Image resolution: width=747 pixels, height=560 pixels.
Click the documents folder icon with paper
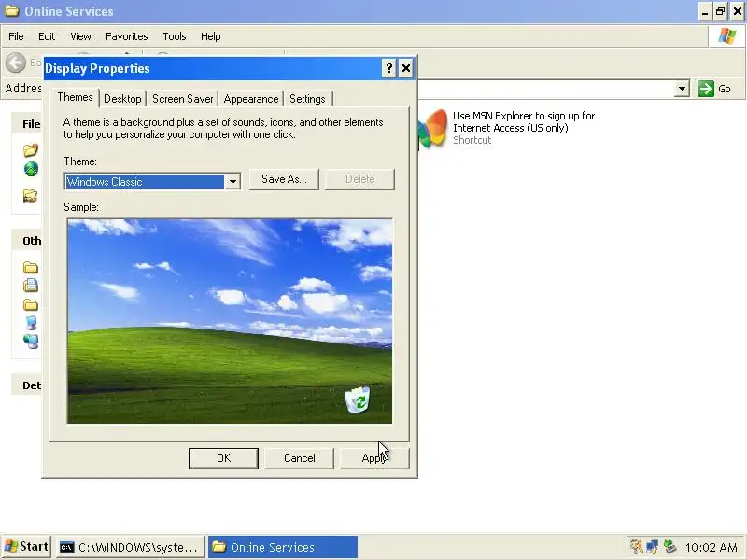(x=31, y=285)
